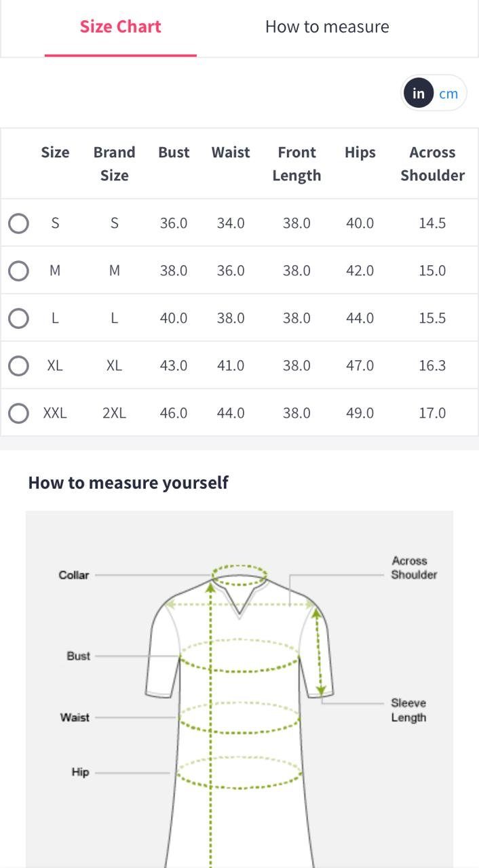The image size is (479, 868).
Task: Select size S radio button
Action: pyautogui.click(x=18, y=223)
